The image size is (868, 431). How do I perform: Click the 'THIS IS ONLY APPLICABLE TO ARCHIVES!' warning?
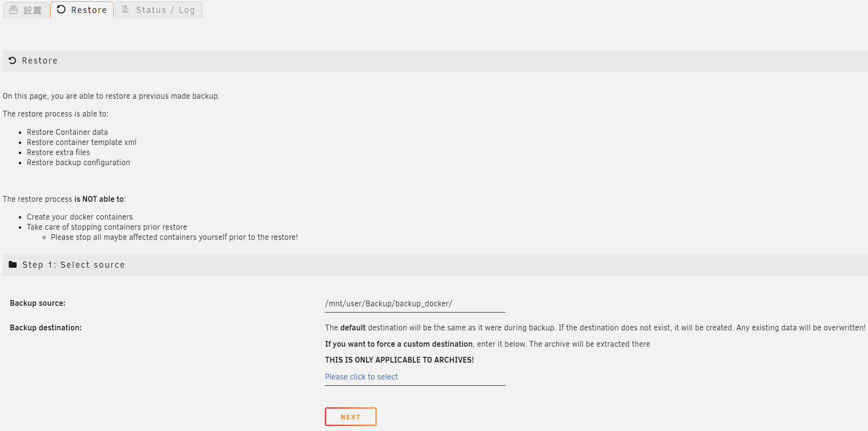tap(400, 360)
